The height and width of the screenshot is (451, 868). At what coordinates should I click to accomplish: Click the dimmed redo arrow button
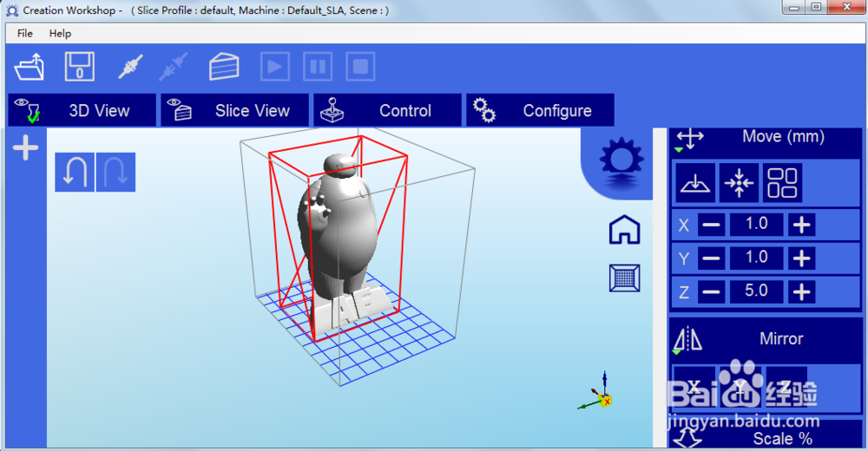coord(115,172)
